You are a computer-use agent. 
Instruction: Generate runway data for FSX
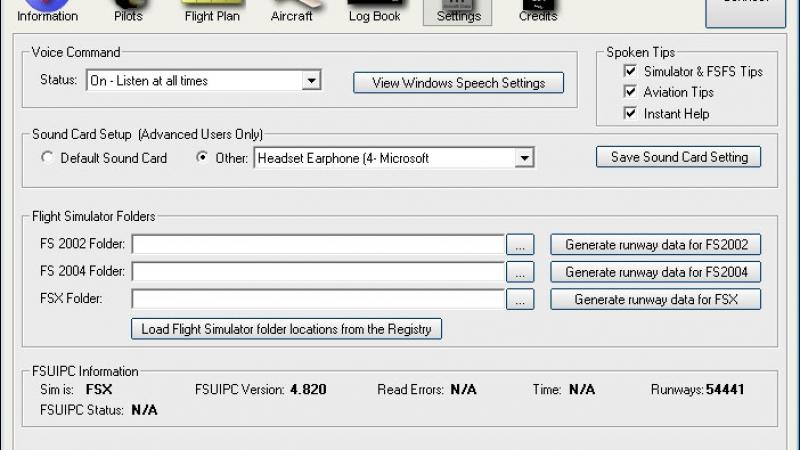click(656, 299)
